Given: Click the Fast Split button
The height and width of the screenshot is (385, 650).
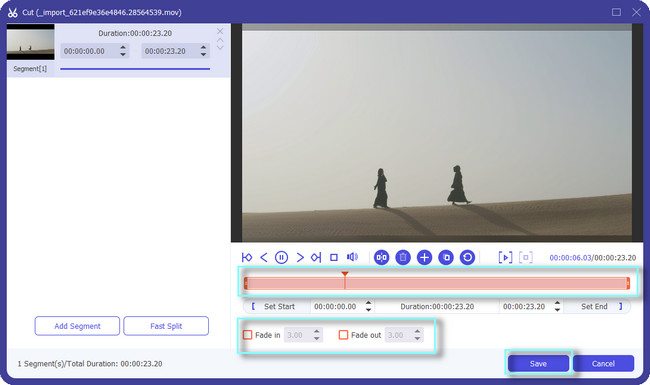Looking at the screenshot, I should [x=166, y=326].
